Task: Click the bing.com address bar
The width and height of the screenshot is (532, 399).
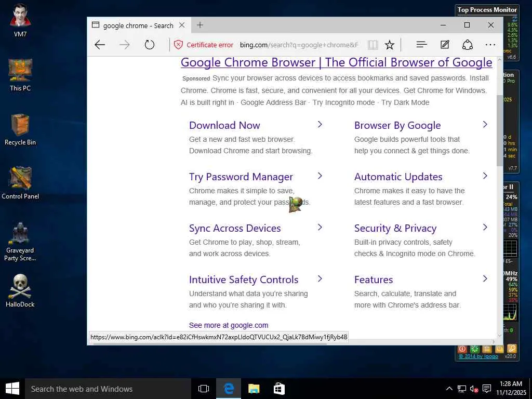Action: click(299, 45)
